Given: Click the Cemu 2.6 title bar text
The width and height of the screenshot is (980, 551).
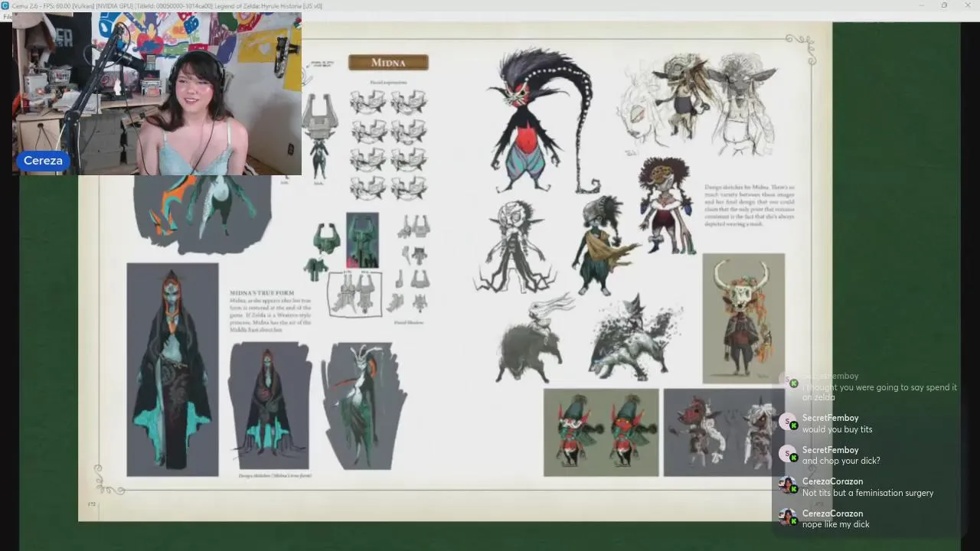Looking at the screenshot, I should coord(167,5).
